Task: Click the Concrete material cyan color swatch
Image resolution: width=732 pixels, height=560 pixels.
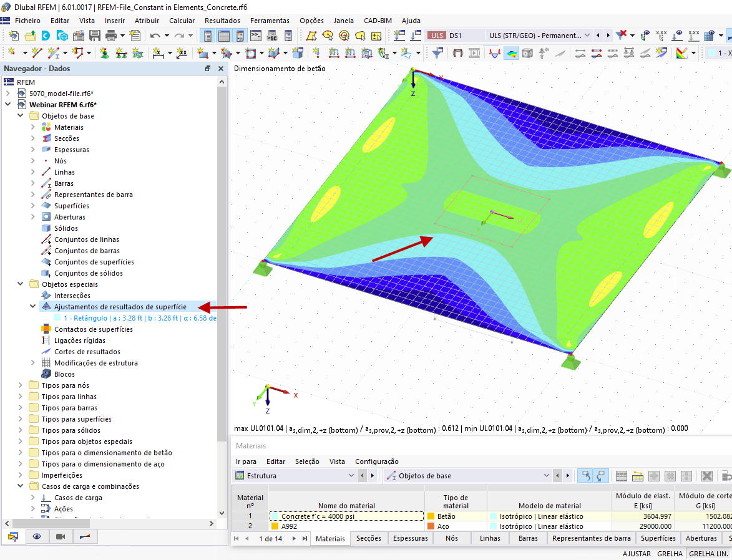Action: coord(275,516)
